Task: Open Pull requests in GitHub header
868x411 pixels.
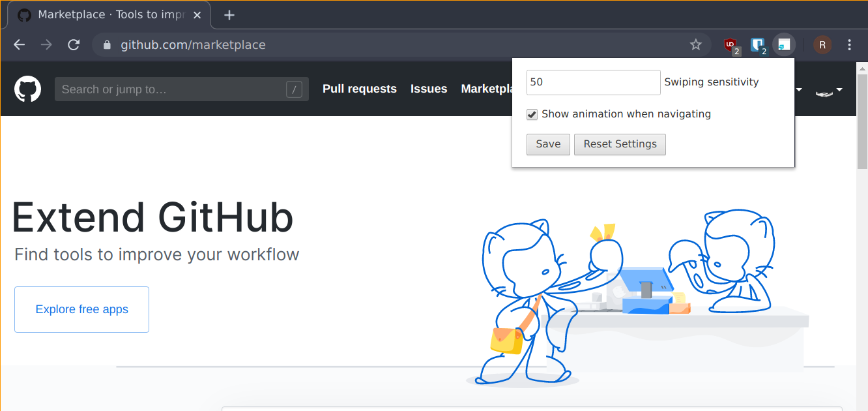Action: pos(360,89)
